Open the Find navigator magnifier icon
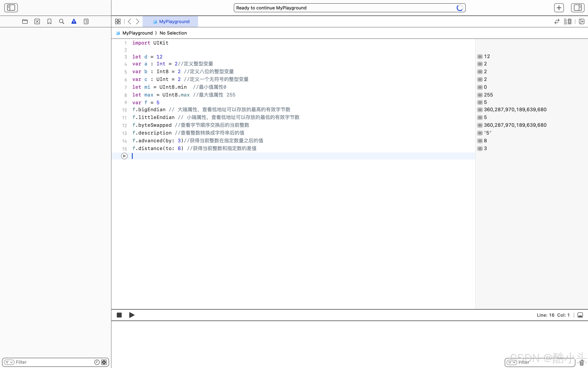The width and height of the screenshot is (588, 368). click(62, 21)
